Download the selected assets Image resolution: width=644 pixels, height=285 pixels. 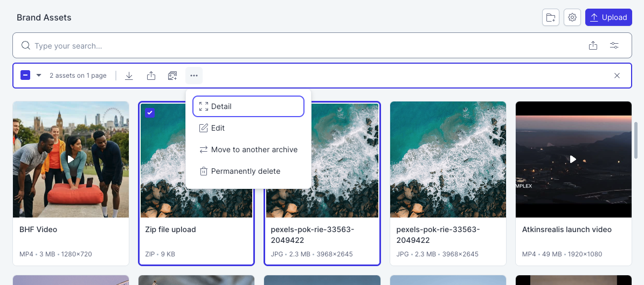click(x=129, y=76)
